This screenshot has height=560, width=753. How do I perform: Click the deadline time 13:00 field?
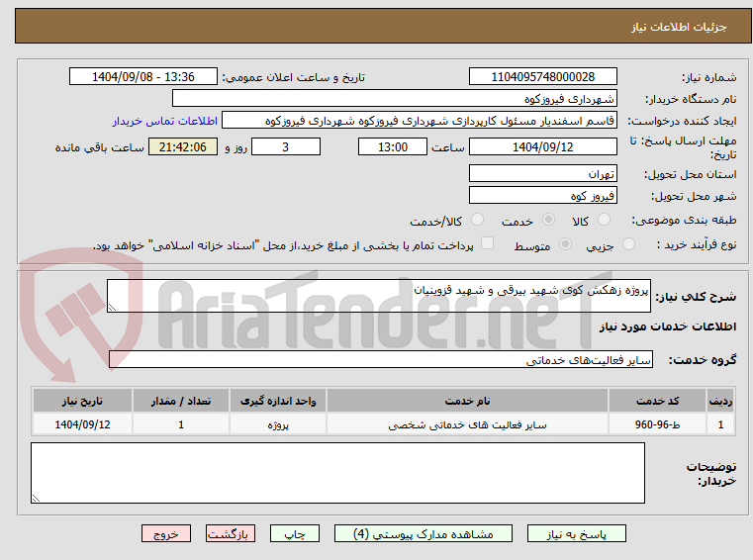point(393,146)
